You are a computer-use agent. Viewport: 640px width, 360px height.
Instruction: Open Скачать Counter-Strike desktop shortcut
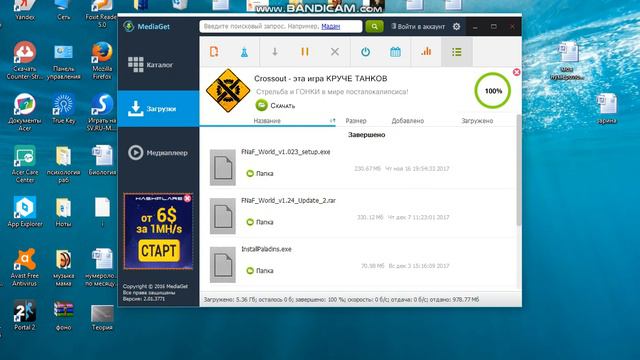point(24,60)
